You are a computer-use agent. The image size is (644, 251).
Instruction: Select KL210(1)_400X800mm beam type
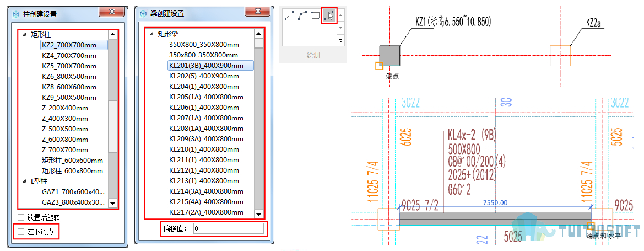click(x=204, y=149)
